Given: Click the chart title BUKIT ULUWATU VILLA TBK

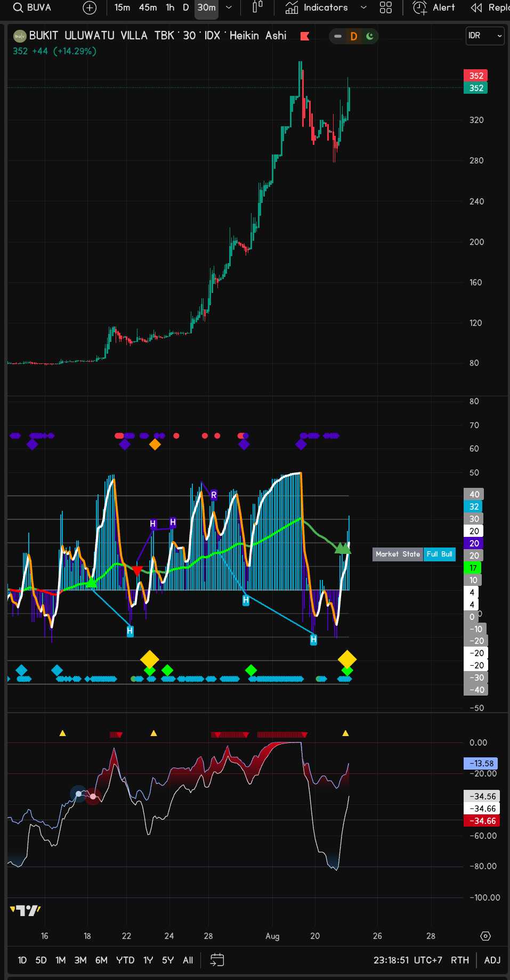Looking at the screenshot, I should tap(102, 36).
